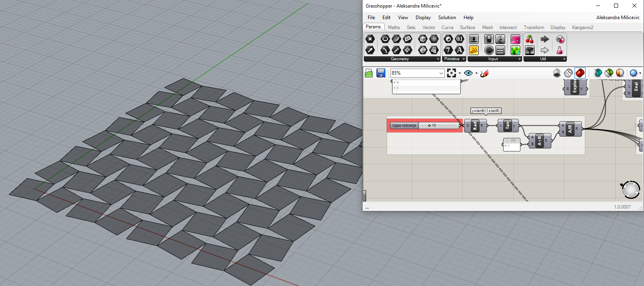
Task: Select the Vector parameter icon in Geometry
Action: click(x=370, y=50)
